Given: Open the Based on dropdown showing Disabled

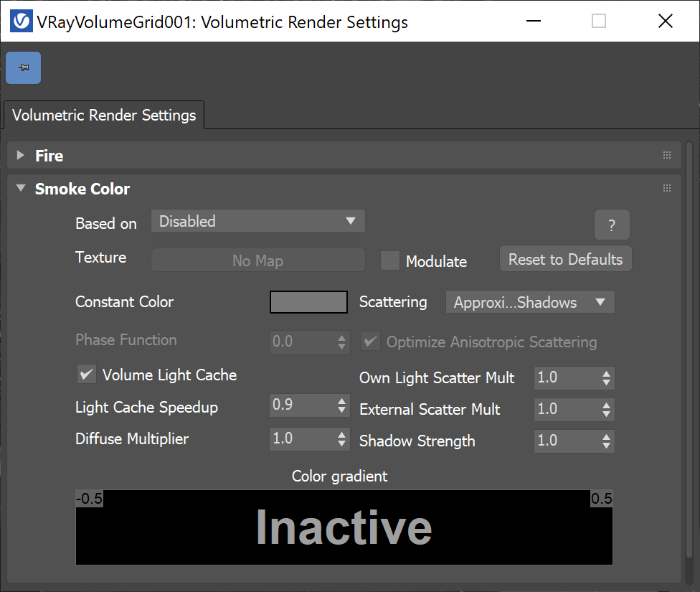Looking at the screenshot, I should [257, 221].
